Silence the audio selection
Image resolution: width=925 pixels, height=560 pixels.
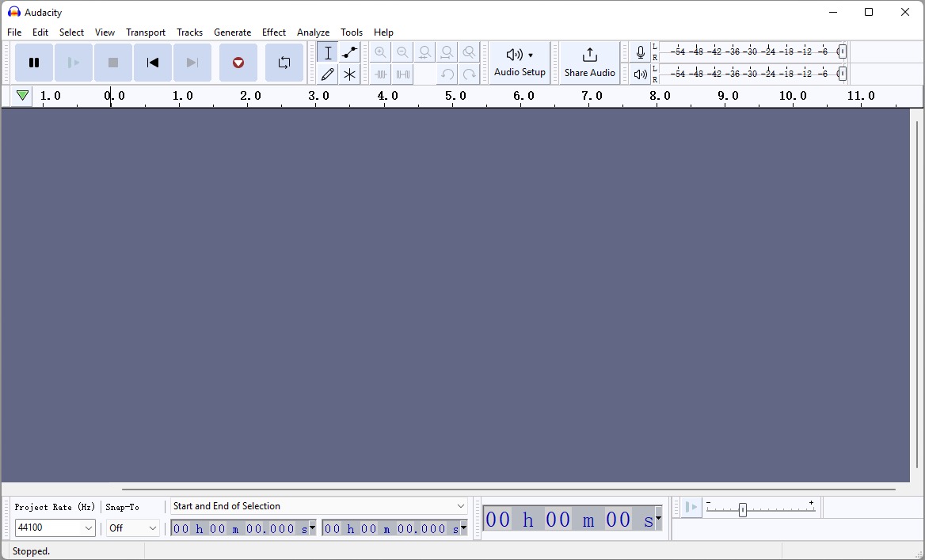(403, 74)
